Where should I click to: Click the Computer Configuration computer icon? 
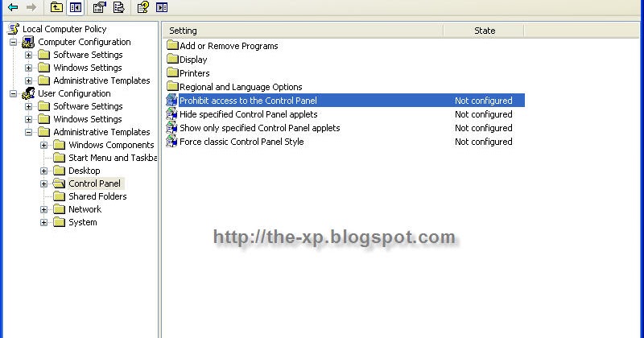click(x=28, y=42)
